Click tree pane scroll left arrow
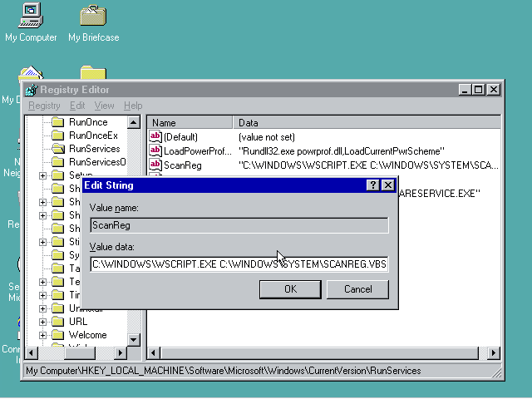 pyautogui.click(x=32, y=352)
